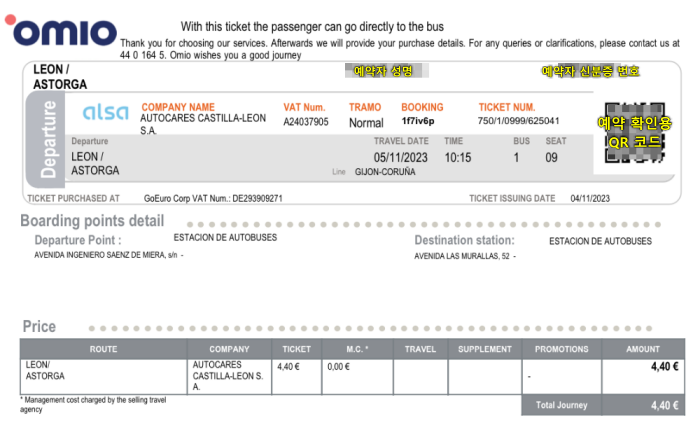
Task: Click the Total Journey 4,40 € amount
Action: coord(664,405)
